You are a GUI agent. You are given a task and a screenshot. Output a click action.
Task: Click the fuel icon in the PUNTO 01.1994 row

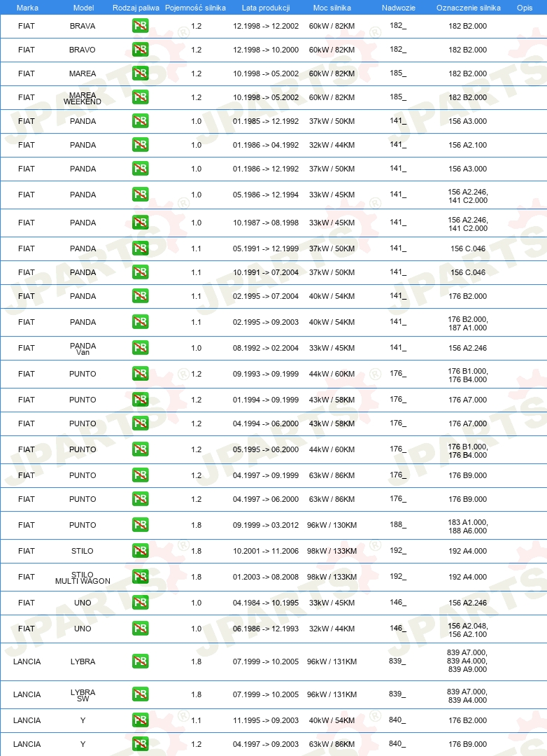[x=140, y=400]
